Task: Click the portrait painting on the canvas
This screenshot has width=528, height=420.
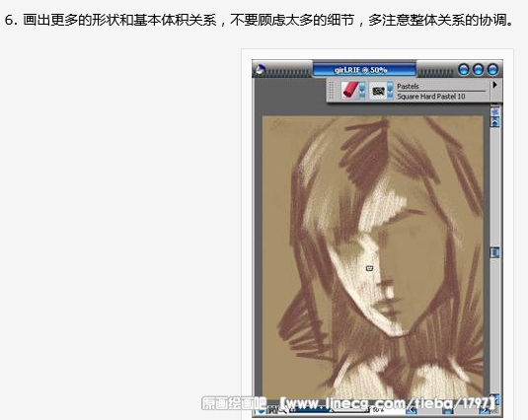Action: pyautogui.click(x=373, y=257)
